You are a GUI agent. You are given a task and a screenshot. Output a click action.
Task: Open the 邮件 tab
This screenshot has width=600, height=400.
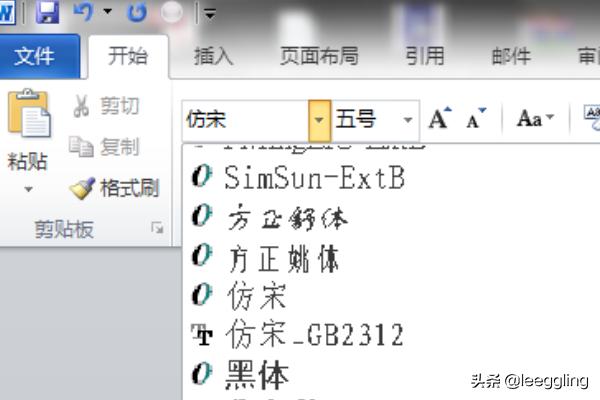(x=511, y=57)
